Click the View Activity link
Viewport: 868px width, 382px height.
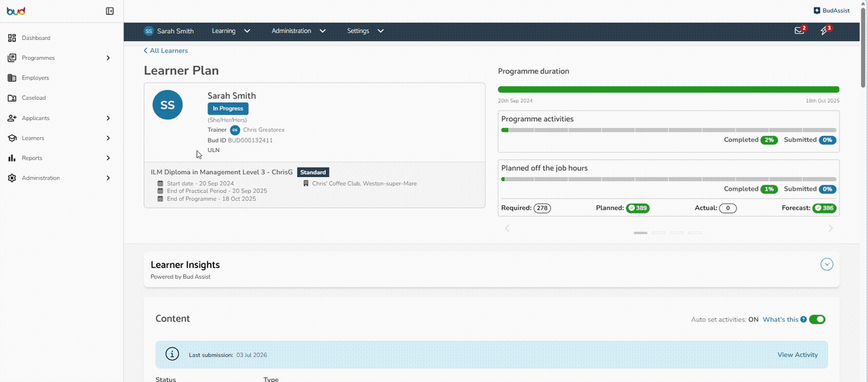pos(797,355)
